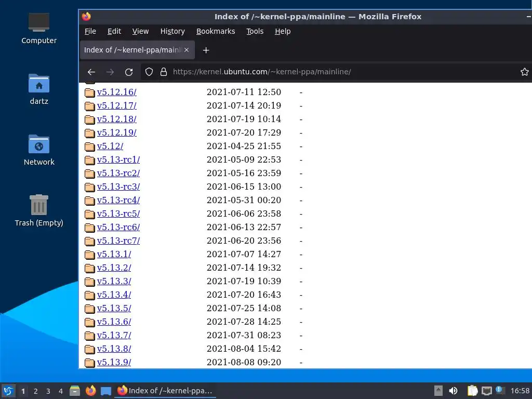Switch to virtual desktop 3
This screenshot has width=532, height=399.
click(48, 391)
